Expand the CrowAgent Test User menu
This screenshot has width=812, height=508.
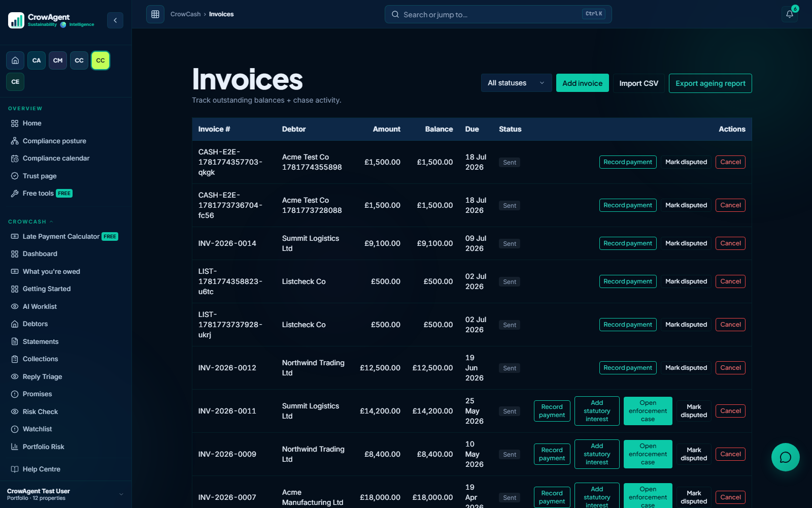coord(65,494)
